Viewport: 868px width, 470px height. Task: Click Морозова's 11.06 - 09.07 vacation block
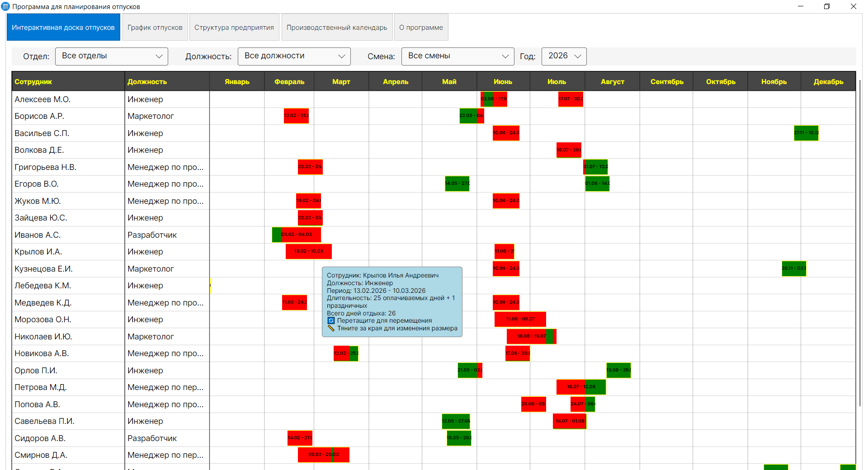(520, 319)
